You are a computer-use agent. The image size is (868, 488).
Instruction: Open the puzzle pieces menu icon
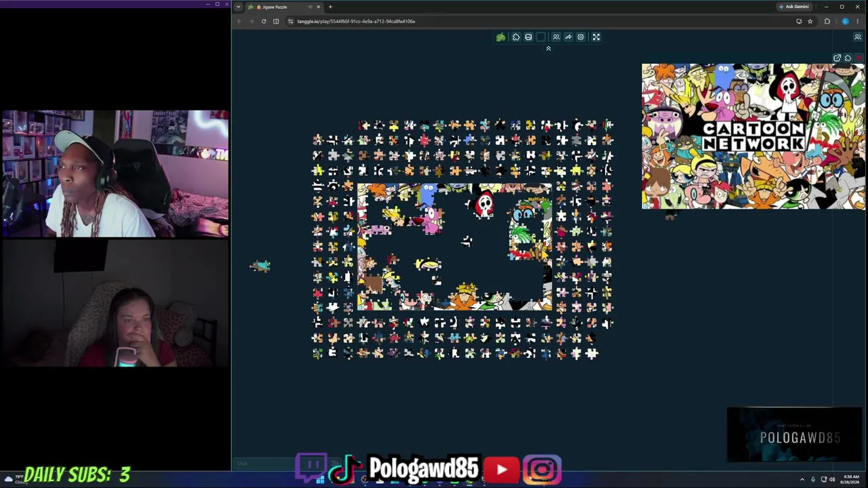(516, 37)
